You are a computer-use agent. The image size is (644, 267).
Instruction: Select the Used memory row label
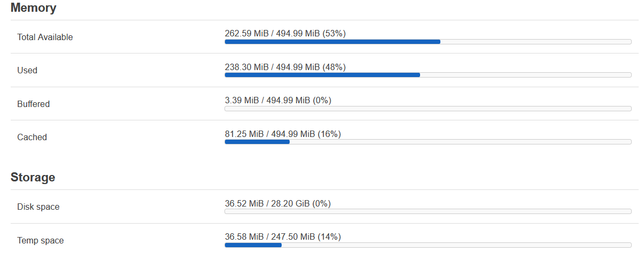[x=27, y=71]
